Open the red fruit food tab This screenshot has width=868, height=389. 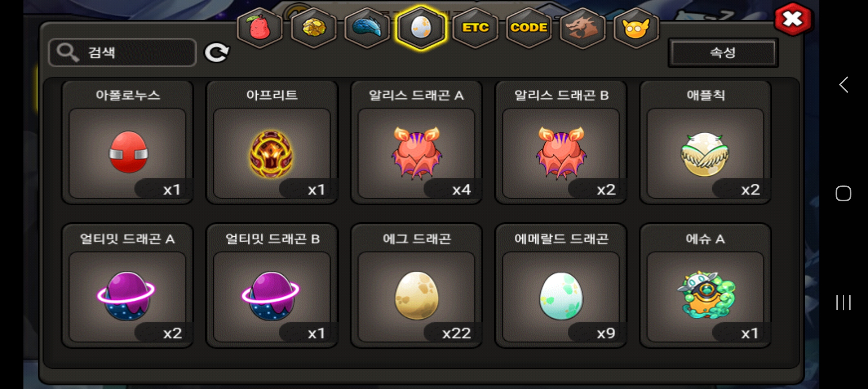pyautogui.click(x=260, y=28)
